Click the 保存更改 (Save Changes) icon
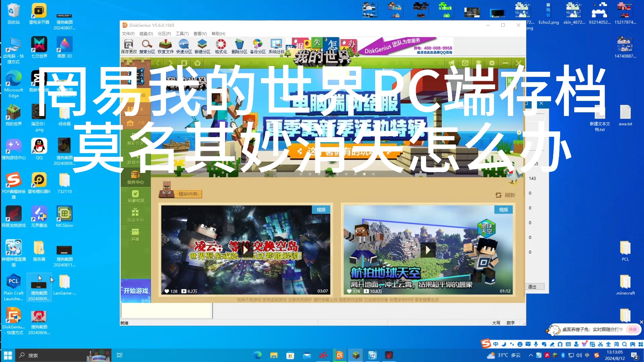This screenshot has width=644, height=362. [128, 46]
